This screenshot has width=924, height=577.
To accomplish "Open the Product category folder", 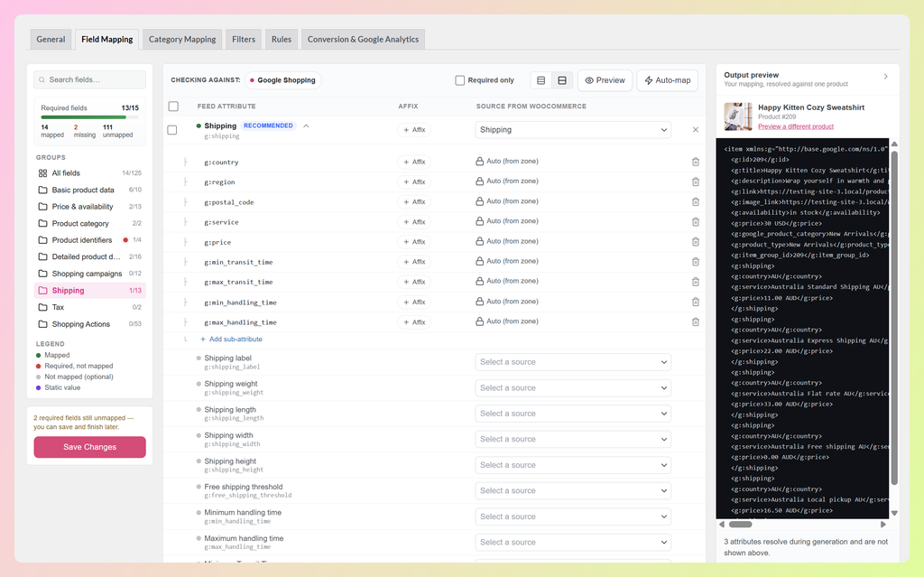I will pos(89,224).
